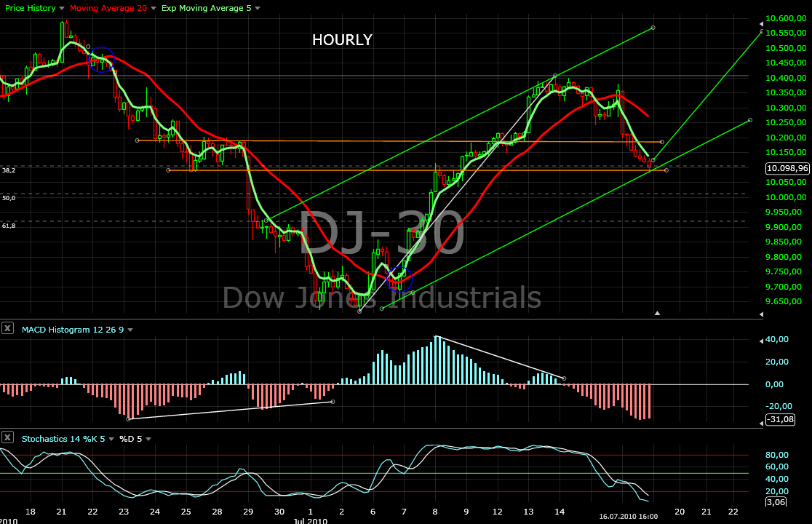Click the Stochastics 14 %K 5 label
The height and width of the screenshot is (524, 812).
[x=63, y=439]
